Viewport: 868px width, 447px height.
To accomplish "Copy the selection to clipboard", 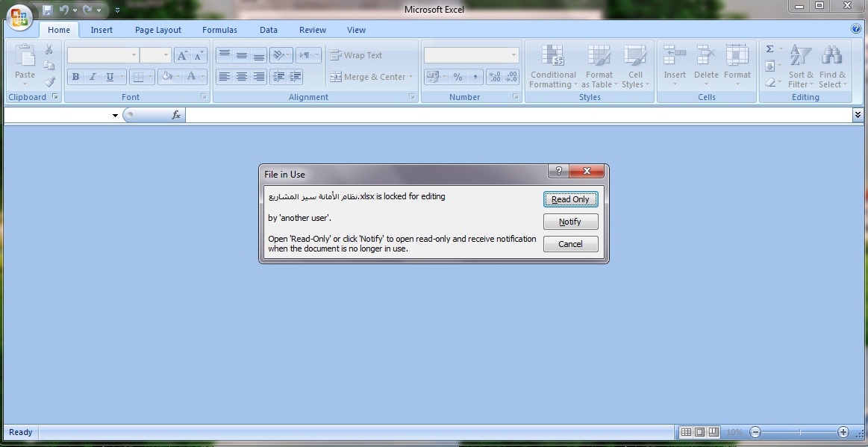I will 49,66.
